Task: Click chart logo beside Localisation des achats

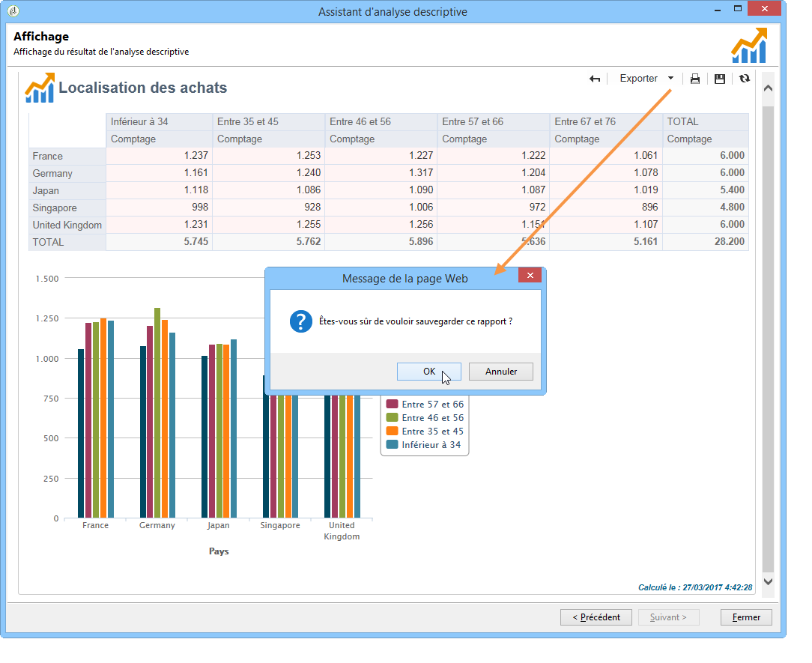Action: point(40,88)
